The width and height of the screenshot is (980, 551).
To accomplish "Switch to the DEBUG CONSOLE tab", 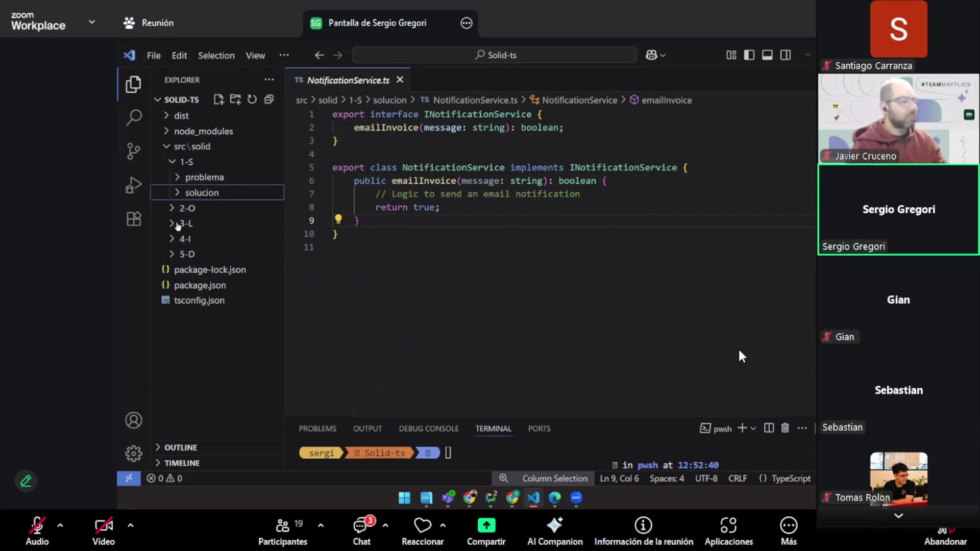I will click(428, 429).
